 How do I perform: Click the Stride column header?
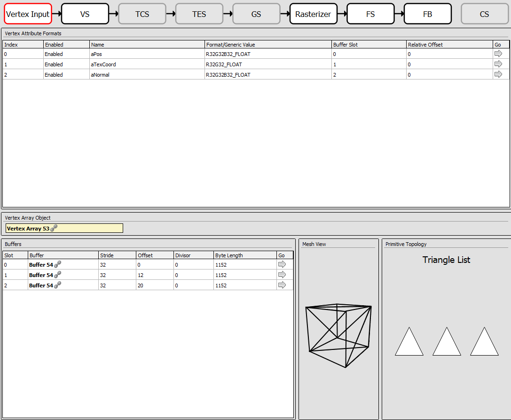point(117,255)
